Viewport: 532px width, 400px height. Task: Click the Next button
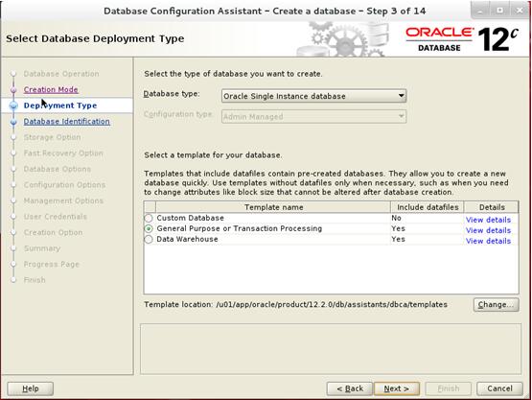click(396, 388)
